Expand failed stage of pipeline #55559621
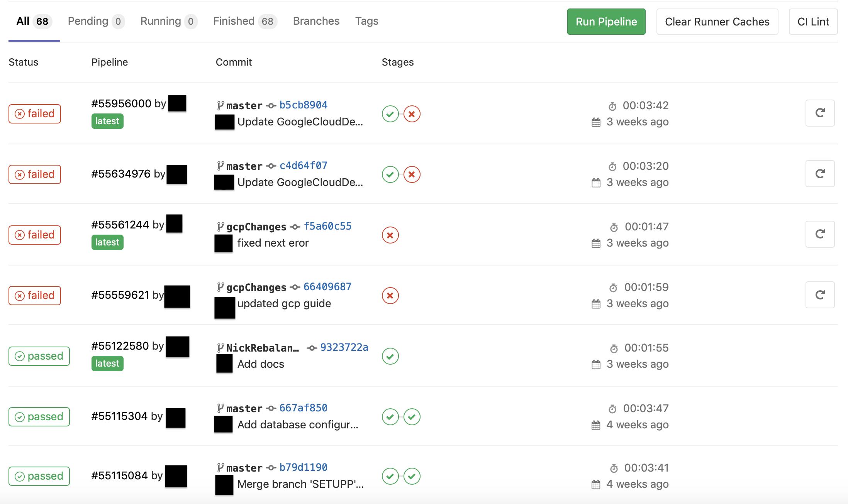 390,296
